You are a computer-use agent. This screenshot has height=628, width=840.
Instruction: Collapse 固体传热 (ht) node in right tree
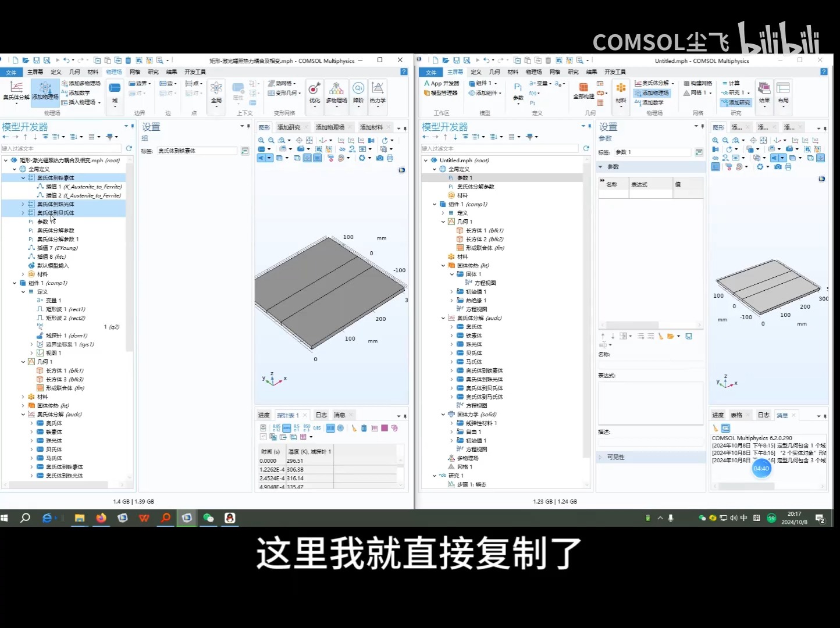point(443,266)
